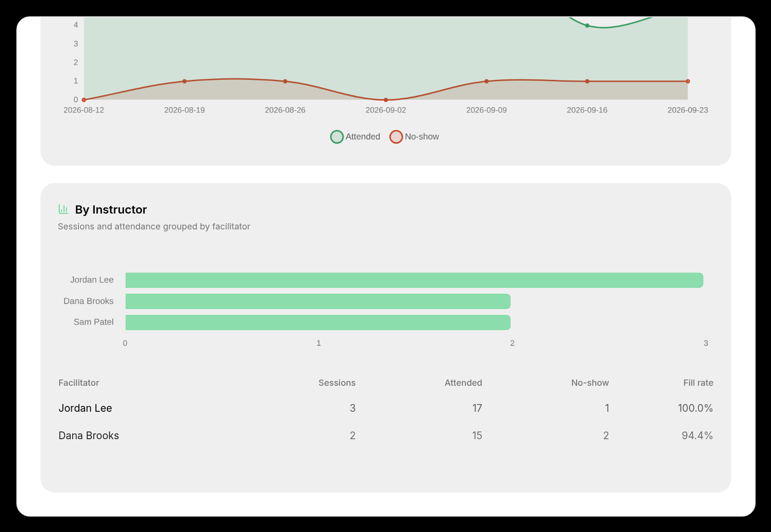
Task: Click the bar chart icon beside By Instructor
Action: click(x=64, y=209)
